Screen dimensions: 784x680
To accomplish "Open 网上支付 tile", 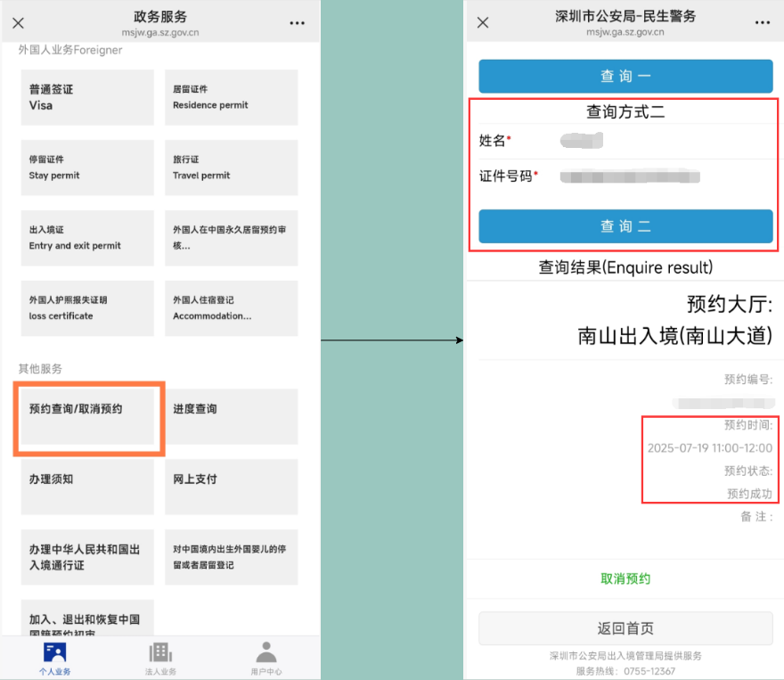I will click(x=232, y=487).
